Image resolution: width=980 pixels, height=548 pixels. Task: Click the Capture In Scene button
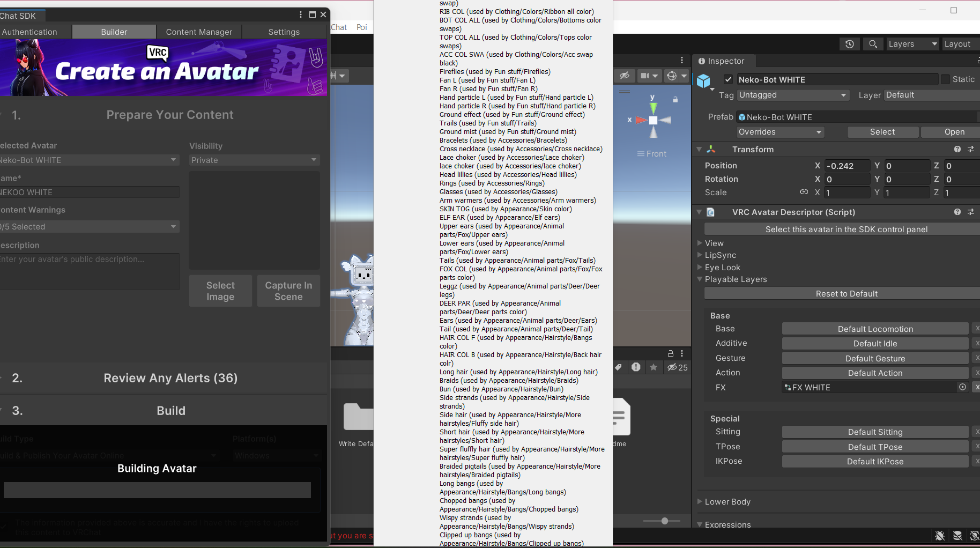point(288,291)
